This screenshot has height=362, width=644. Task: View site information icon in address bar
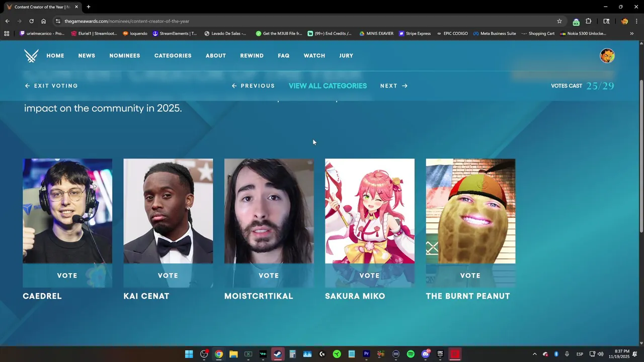click(58, 21)
